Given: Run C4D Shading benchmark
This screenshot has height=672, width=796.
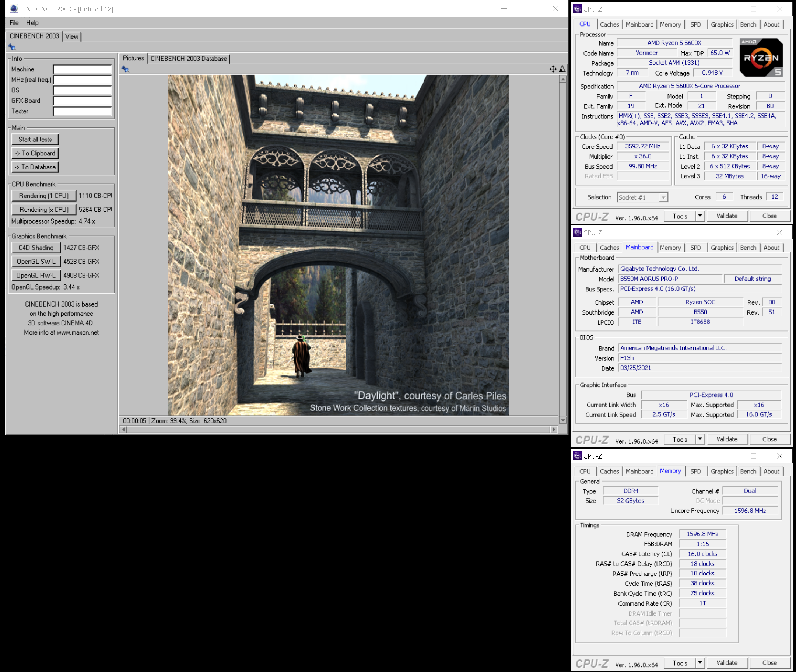Looking at the screenshot, I should pos(36,248).
